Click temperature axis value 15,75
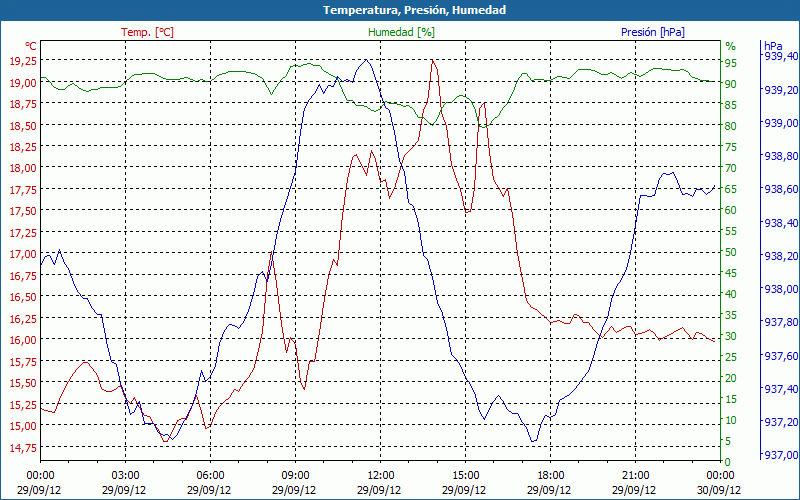Image resolution: width=800 pixels, height=500 pixels. (23, 361)
